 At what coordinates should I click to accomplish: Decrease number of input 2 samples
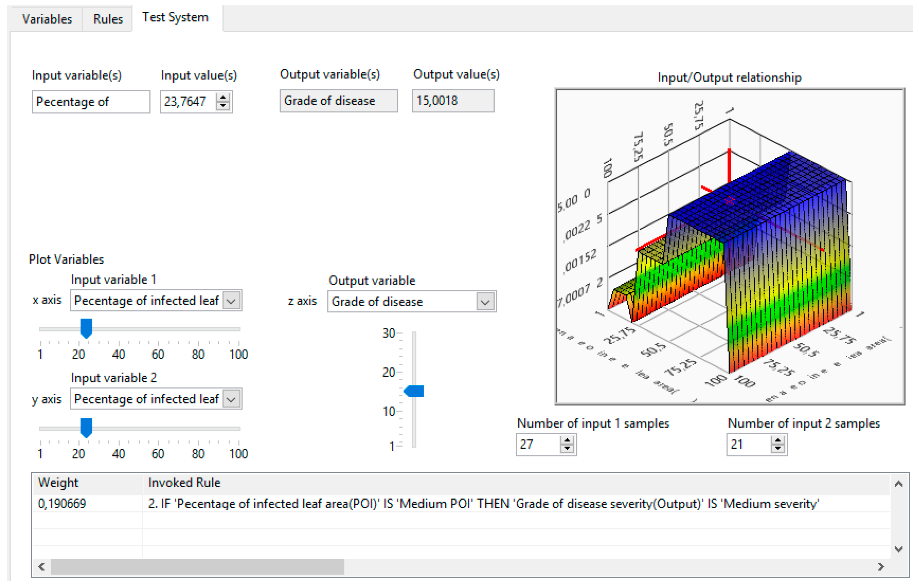778,448
